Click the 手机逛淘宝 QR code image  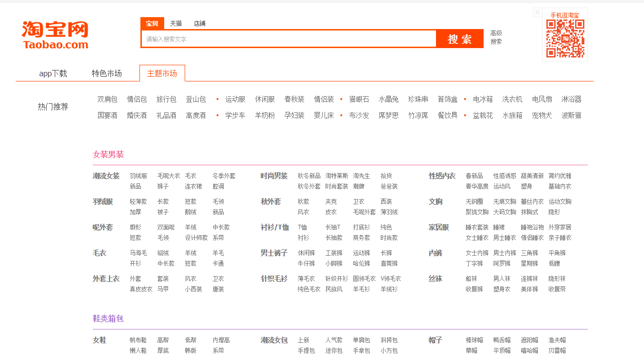point(565,39)
